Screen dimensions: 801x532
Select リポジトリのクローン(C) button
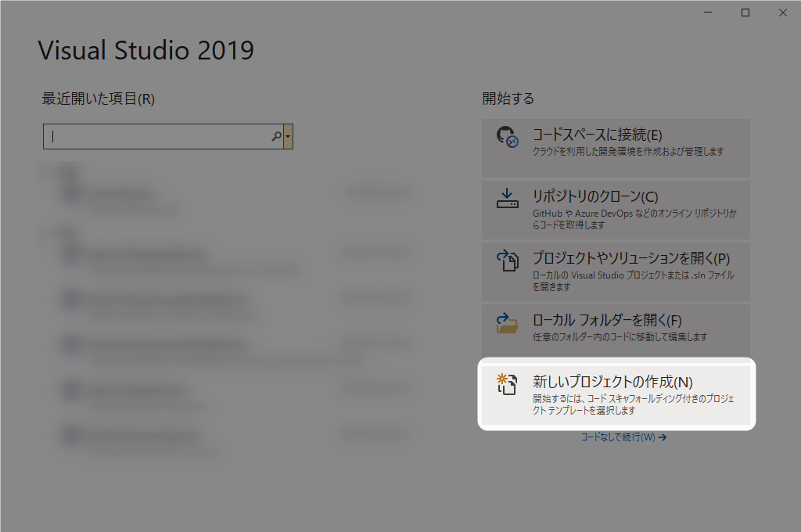(x=616, y=210)
